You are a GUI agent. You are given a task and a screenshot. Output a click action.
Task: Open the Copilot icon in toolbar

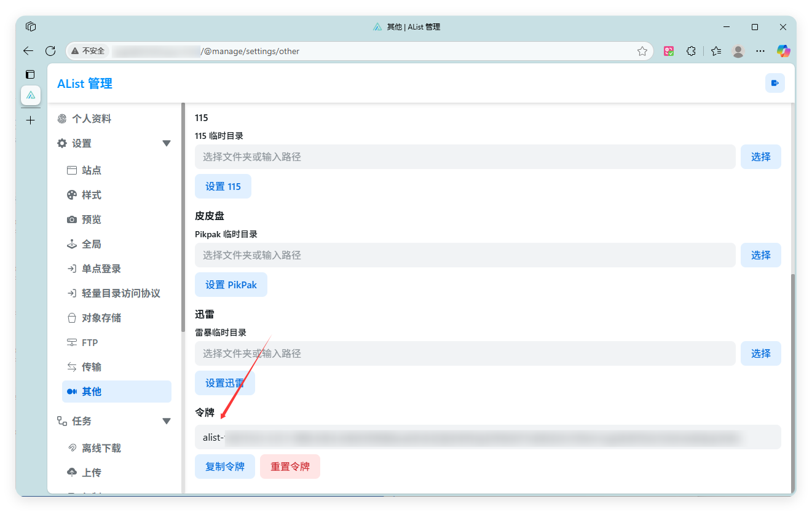(782, 51)
